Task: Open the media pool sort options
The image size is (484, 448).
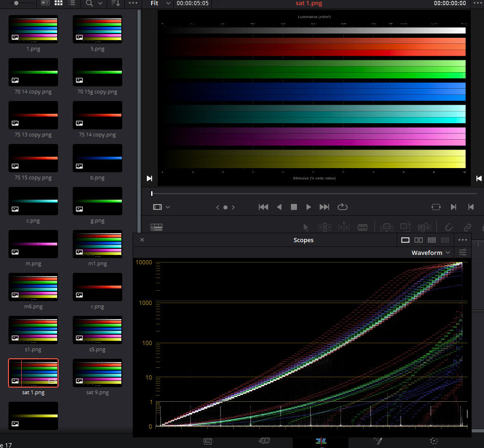Action: pyautogui.click(x=115, y=3)
